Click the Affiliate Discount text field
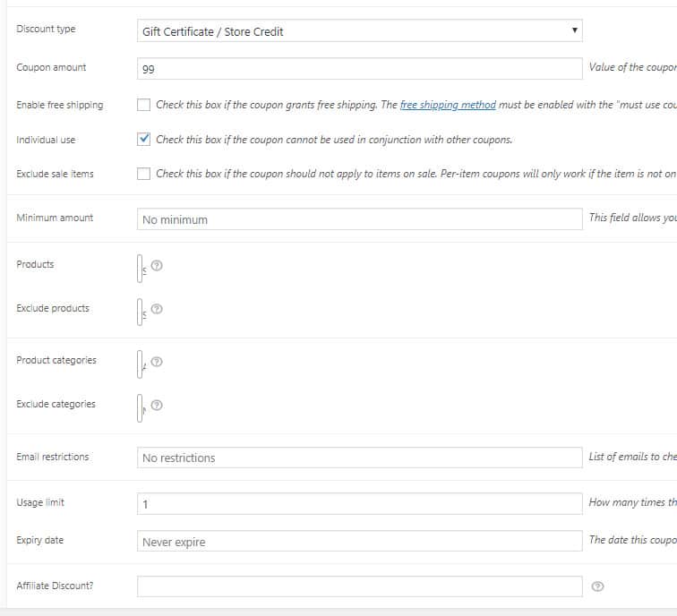 pyautogui.click(x=359, y=586)
